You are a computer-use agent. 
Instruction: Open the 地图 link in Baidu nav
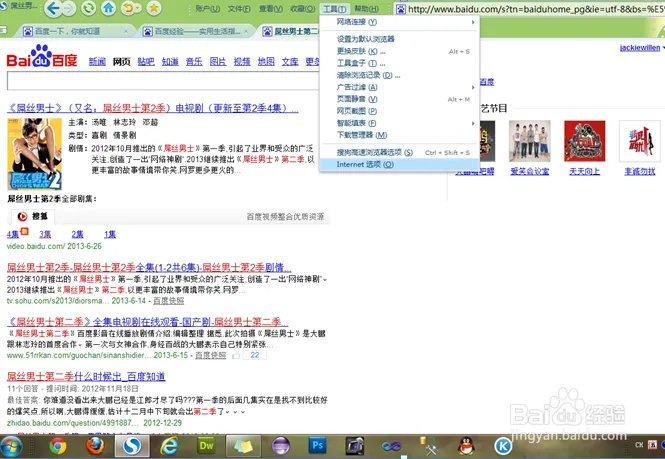pyautogui.click(x=266, y=62)
